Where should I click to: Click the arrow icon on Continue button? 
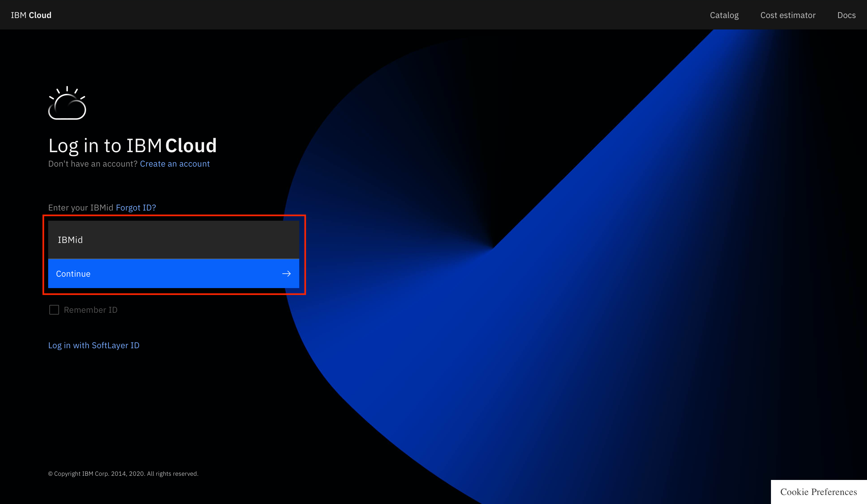pos(286,274)
